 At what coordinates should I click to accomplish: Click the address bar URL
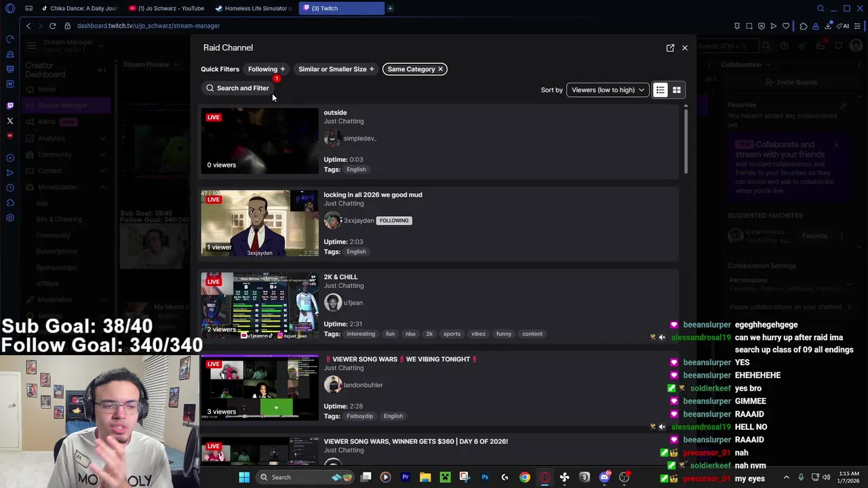pyautogui.click(x=149, y=26)
